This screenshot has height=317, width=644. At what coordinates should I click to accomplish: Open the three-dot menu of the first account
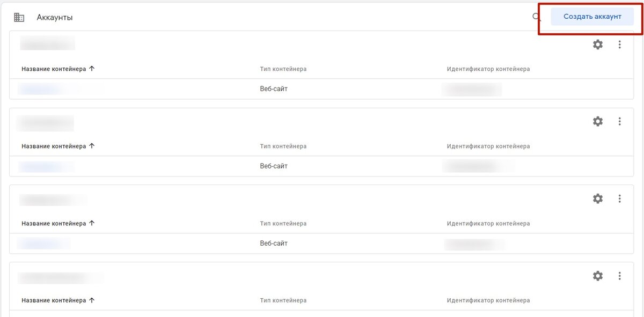(x=620, y=45)
